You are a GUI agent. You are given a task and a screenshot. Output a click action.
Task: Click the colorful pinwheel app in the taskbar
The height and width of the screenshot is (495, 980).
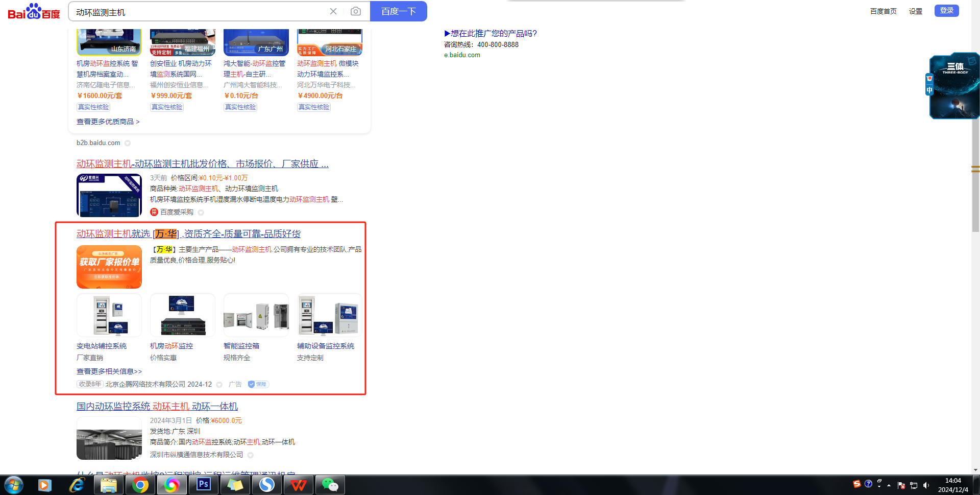[172, 485]
